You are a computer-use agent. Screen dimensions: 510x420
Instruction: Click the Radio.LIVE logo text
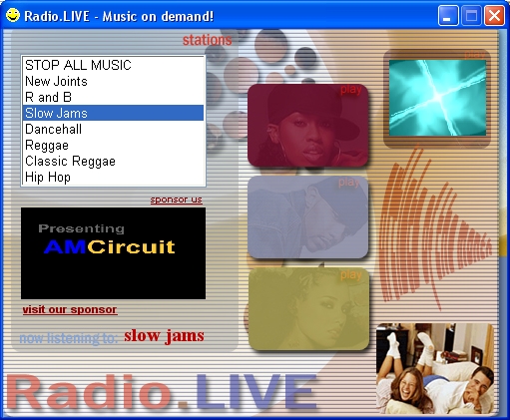tap(162, 392)
